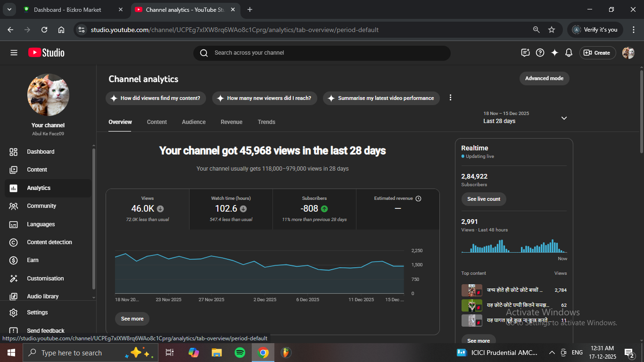Select the Watch time (hours) metric card
This screenshot has height=362, width=644.
click(231, 209)
